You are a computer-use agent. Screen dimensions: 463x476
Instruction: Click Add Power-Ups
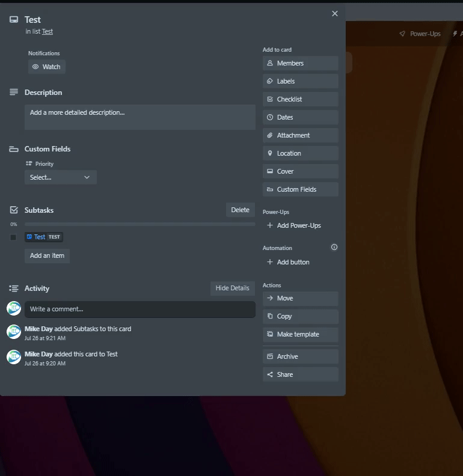(x=300, y=225)
